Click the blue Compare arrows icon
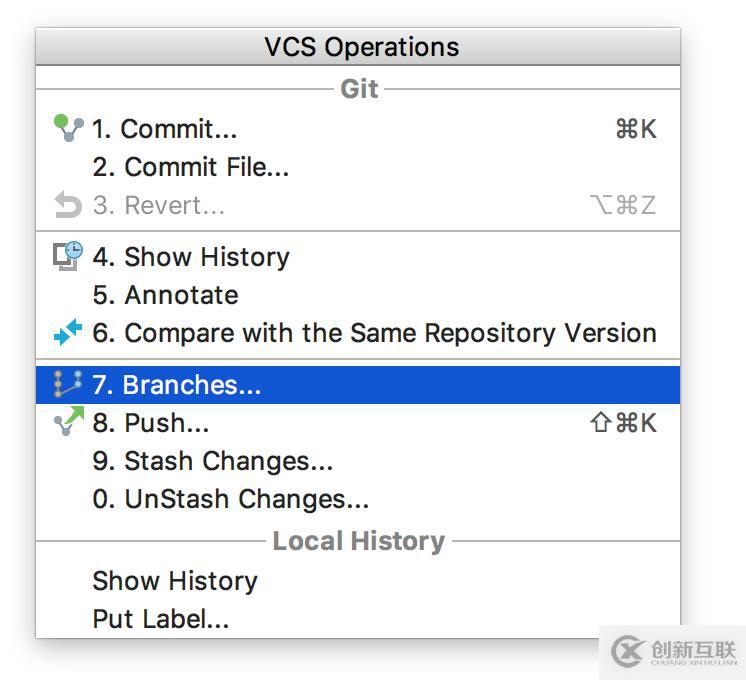Screen dimensions: 746x680 68,332
